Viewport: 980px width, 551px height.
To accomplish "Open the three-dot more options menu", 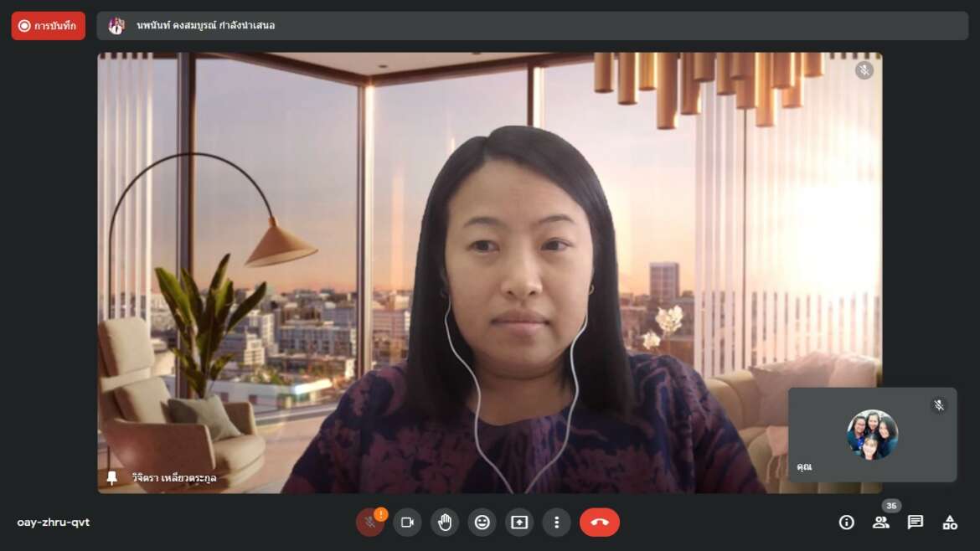I will pyautogui.click(x=556, y=523).
